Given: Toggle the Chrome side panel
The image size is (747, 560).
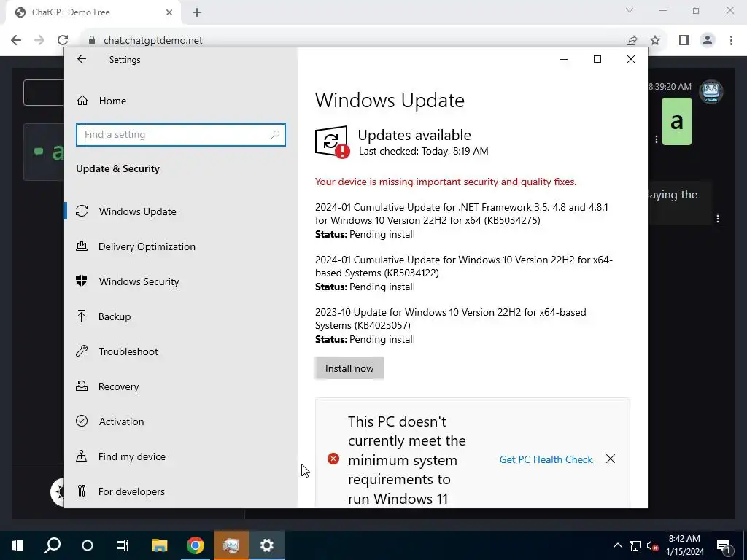Looking at the screenshot, I should [x=684, y=40].
